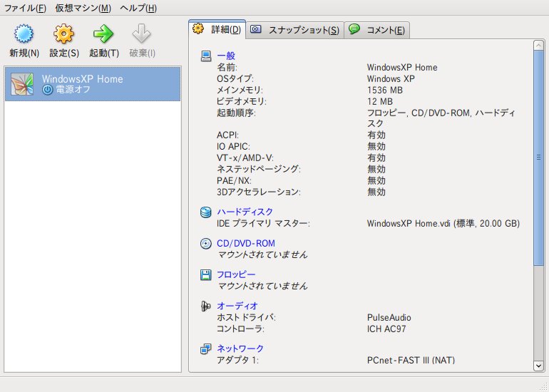This screenshot has height=392, width=549.
Task: Click the PAE/NX label
Action: (x=235, y=181)
